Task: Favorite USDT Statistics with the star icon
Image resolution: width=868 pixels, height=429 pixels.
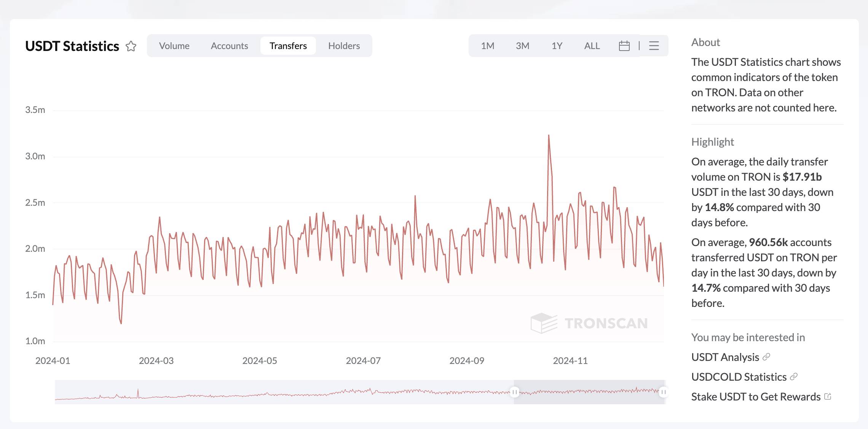Action: click(131, 46)
